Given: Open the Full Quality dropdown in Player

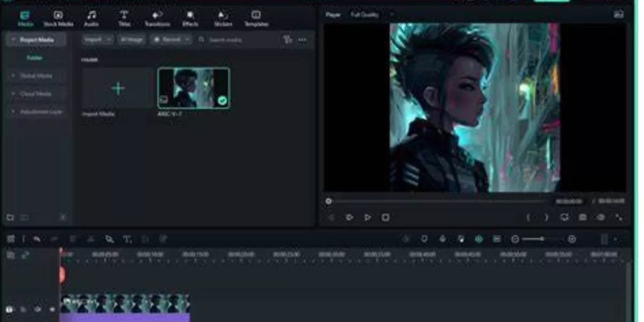Looking at the screenshot, I should click(x=372, y=15).
